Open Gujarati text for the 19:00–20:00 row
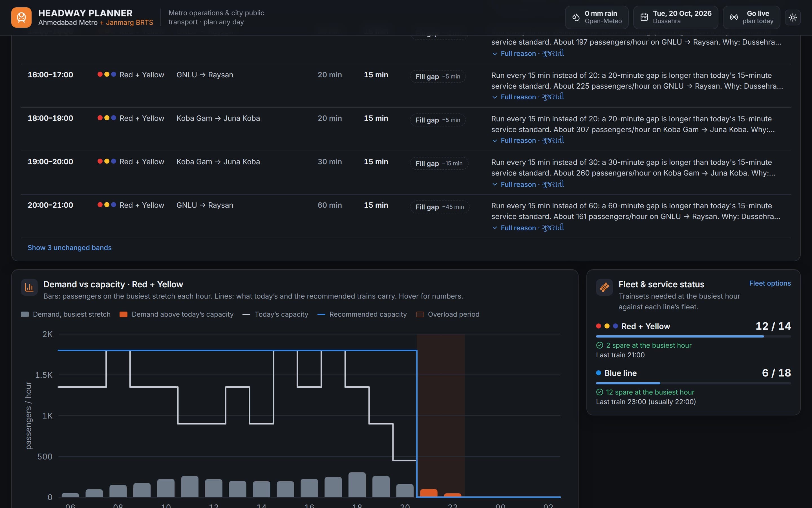This screenshot has height=508, width=812. [x=553, y=184]
